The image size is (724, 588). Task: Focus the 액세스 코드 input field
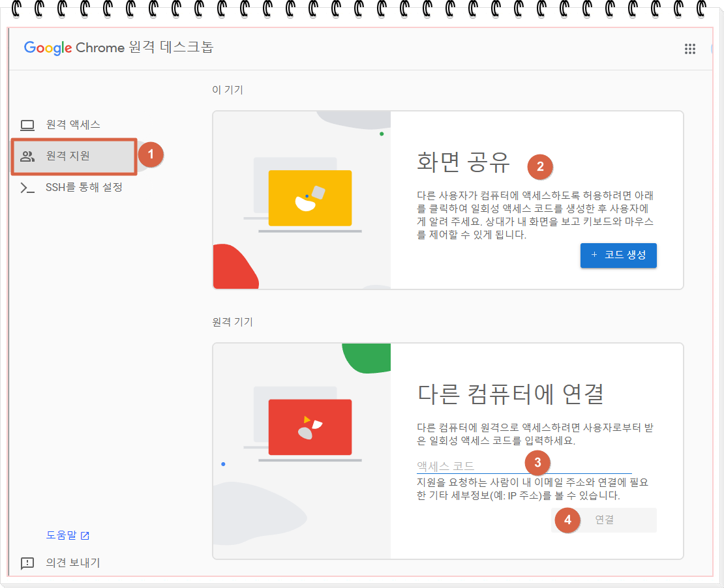pyautogui.click(x=524, y=465)
